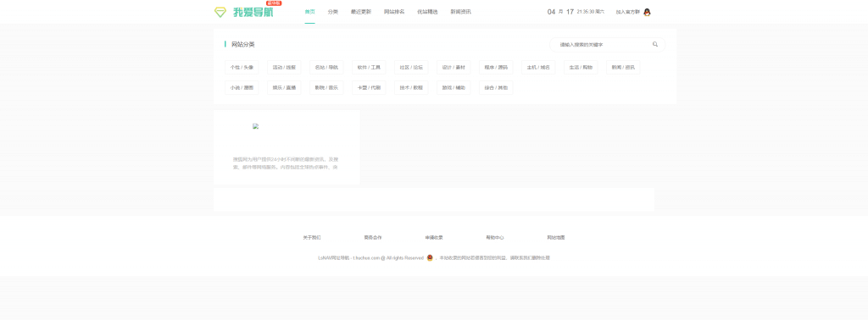Screen dimensions: 868x320
Task: Open the 新闻资讯 nav item
Action: point(460,12)
